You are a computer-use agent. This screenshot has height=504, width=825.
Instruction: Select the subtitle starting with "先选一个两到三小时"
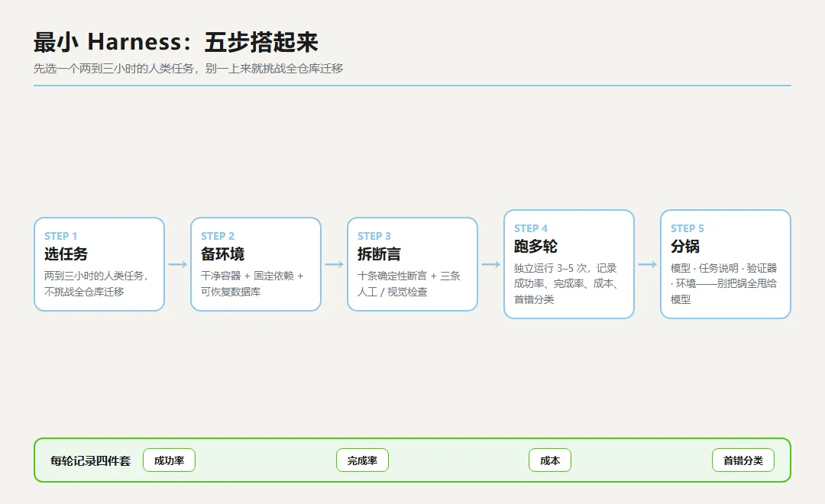(x=189, y=69)
